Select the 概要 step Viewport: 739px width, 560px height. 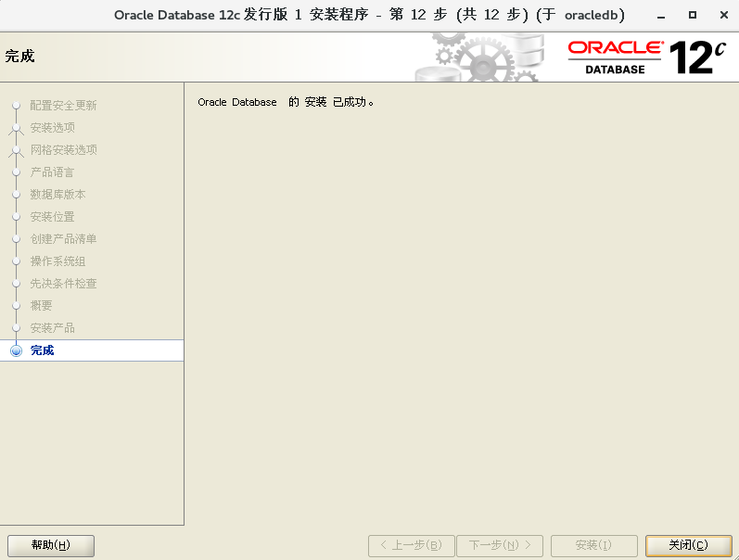tap(41, 305)
